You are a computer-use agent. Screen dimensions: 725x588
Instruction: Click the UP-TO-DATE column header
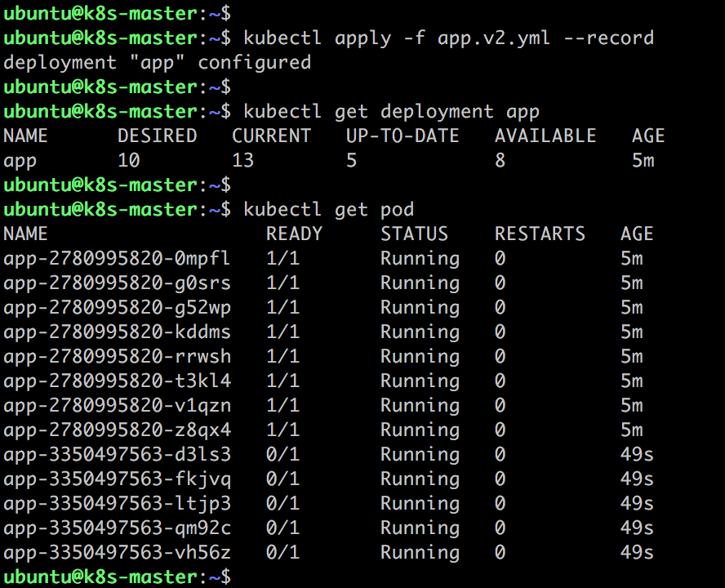(403, 136)
